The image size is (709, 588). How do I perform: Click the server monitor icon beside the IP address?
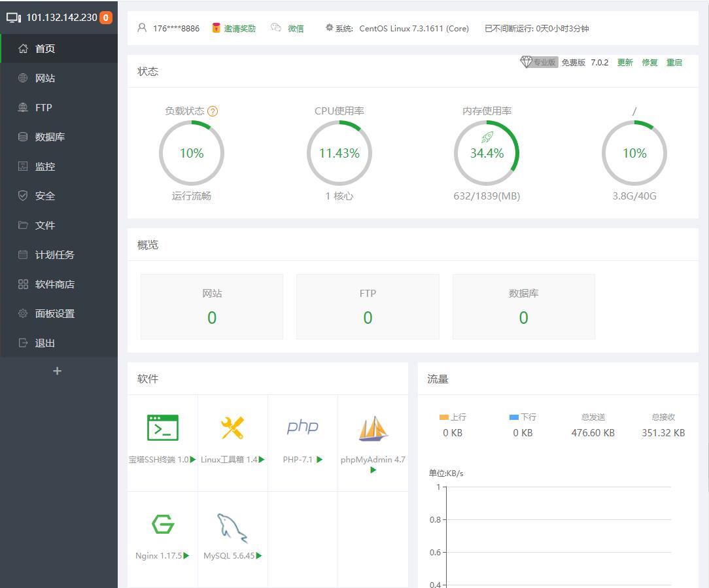point(14,18)
